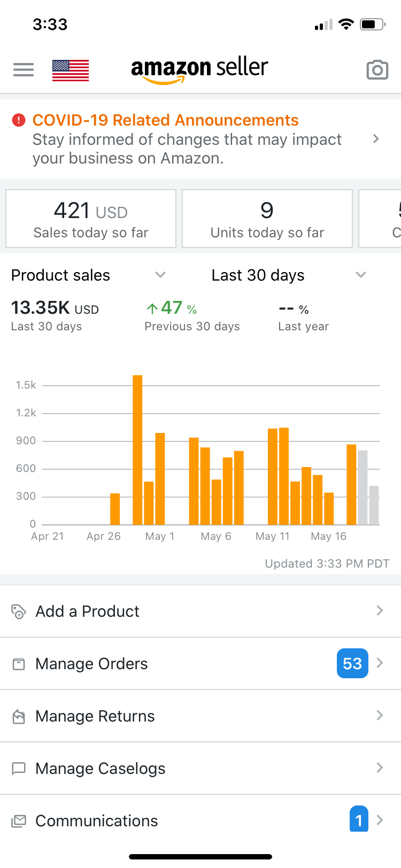This screenshot has width=401, height=868.
Task: Expand the Product sales metric dropdown
Action: tap(160, 275)
